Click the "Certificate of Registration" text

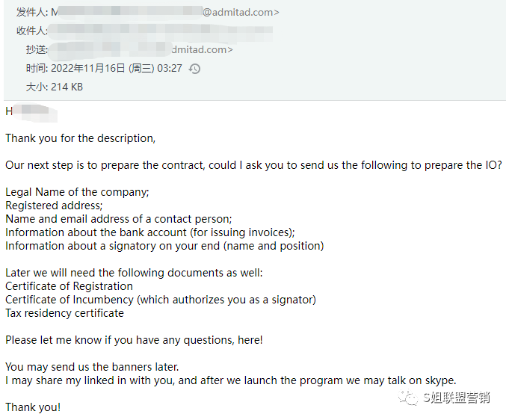[x=69, y=286]
